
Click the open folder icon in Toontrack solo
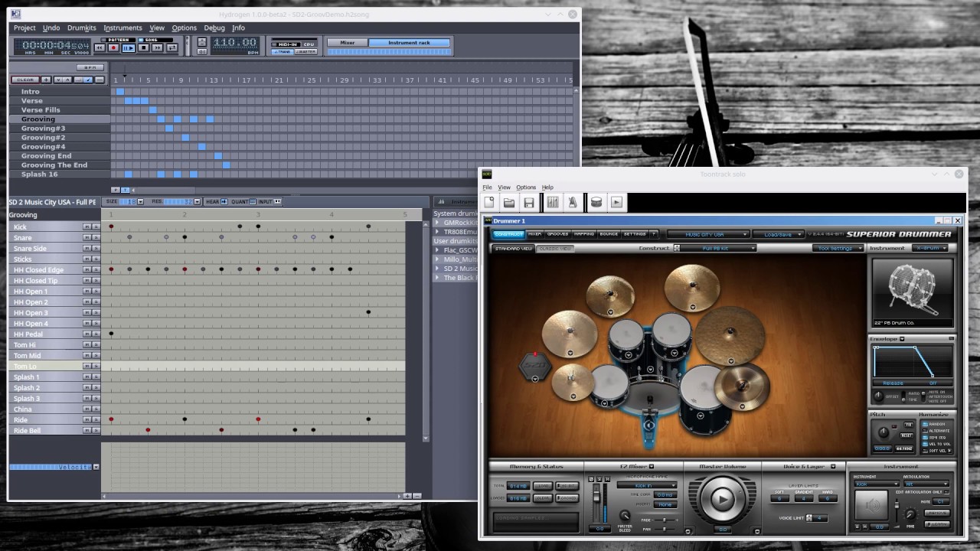click(508, 202)
